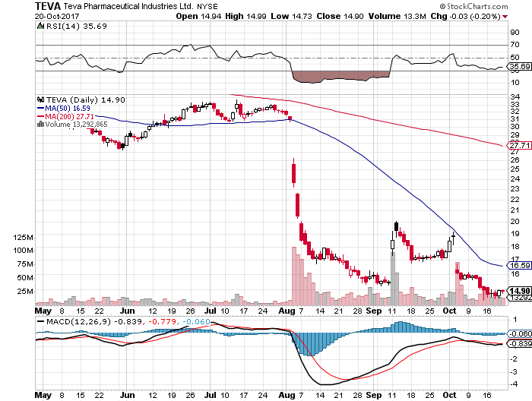Click the red MA(200) legend marker
Viewport: 532px width, 401px height.
pos(40,116)
